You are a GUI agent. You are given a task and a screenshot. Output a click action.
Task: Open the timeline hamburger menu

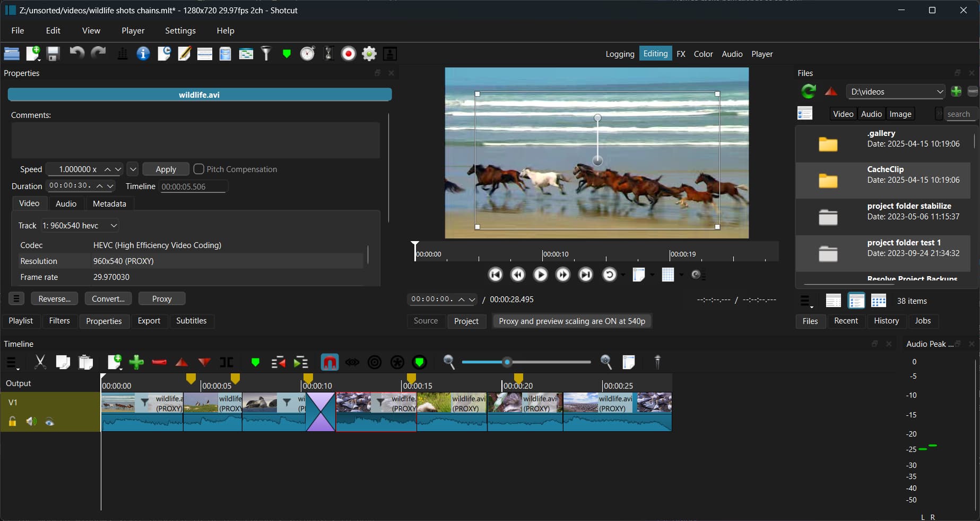point(12,363)
